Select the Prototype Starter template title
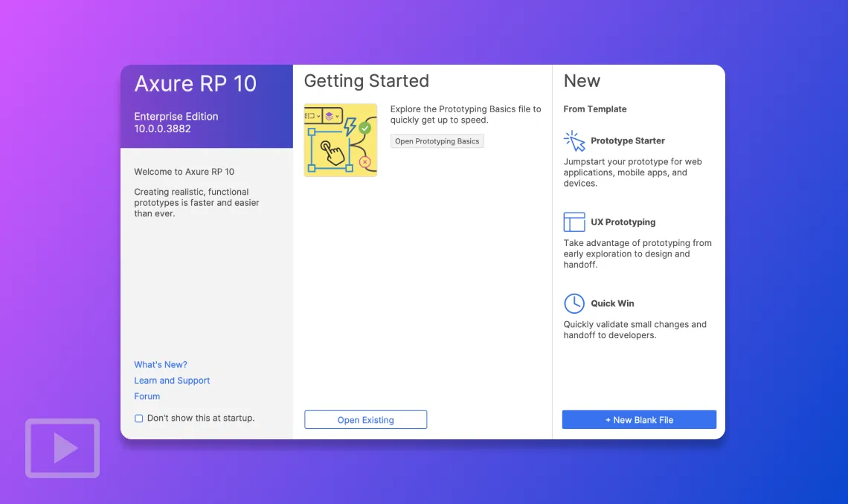Image resolution: width=848 pixels, height=504 pixels. [x=628, y=140]
